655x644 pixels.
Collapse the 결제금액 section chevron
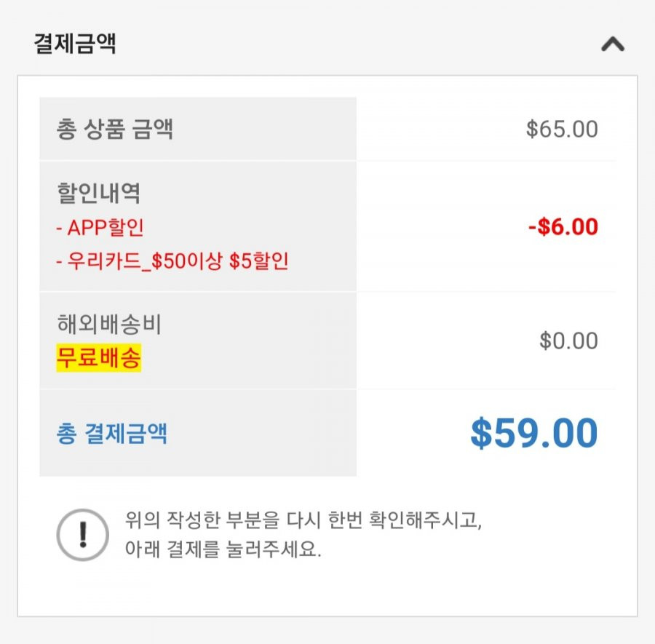pos(612,44)
